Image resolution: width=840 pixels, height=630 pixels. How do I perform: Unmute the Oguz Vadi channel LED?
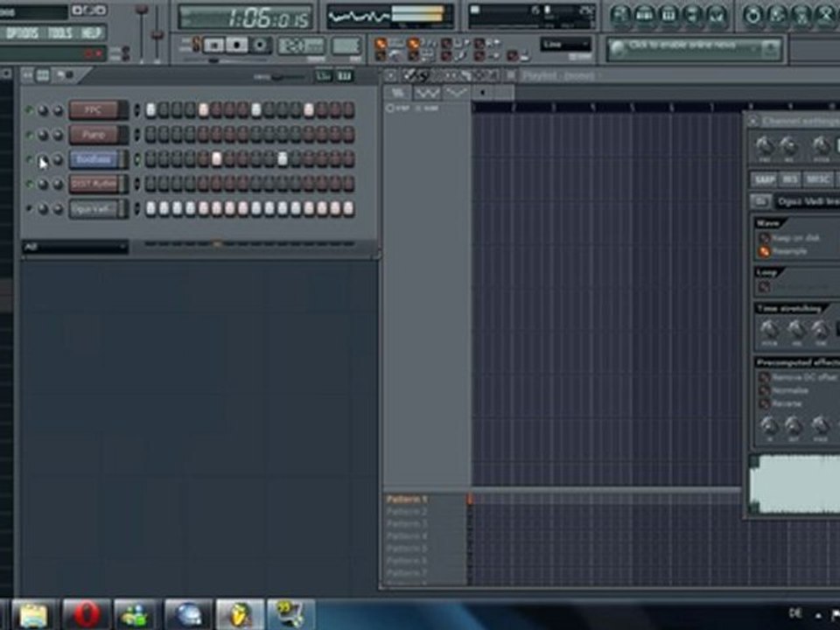[x=29, y=208]
